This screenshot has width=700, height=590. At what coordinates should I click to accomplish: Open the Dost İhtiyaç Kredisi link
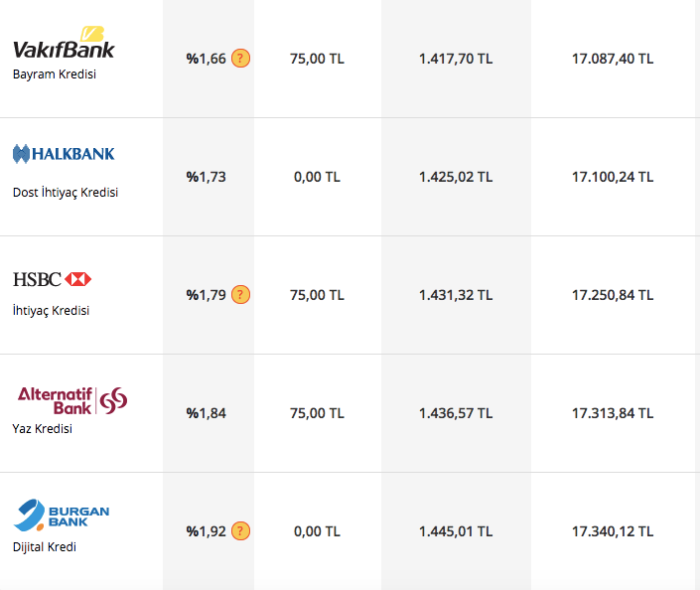(66, 193)
